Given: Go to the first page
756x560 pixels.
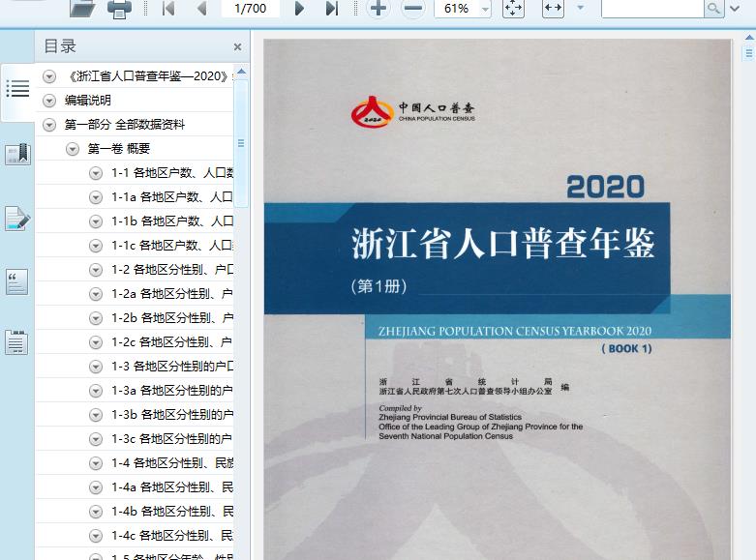Looking at the screenshot, I should pos(167,9).
